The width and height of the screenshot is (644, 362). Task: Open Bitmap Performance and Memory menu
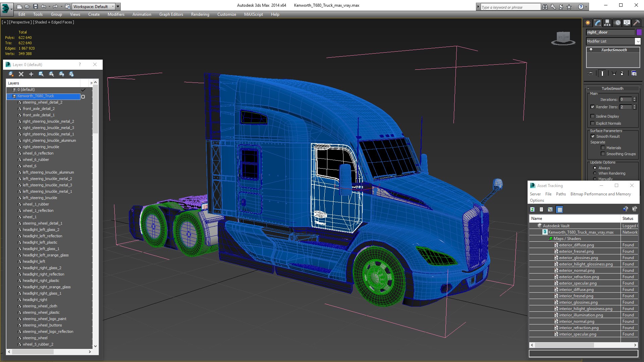(x=600, y=194)
